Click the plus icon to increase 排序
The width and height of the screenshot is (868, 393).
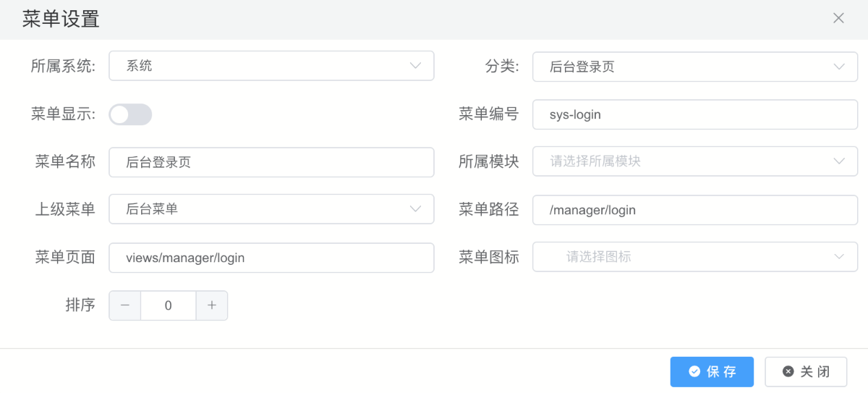point(212,305)
